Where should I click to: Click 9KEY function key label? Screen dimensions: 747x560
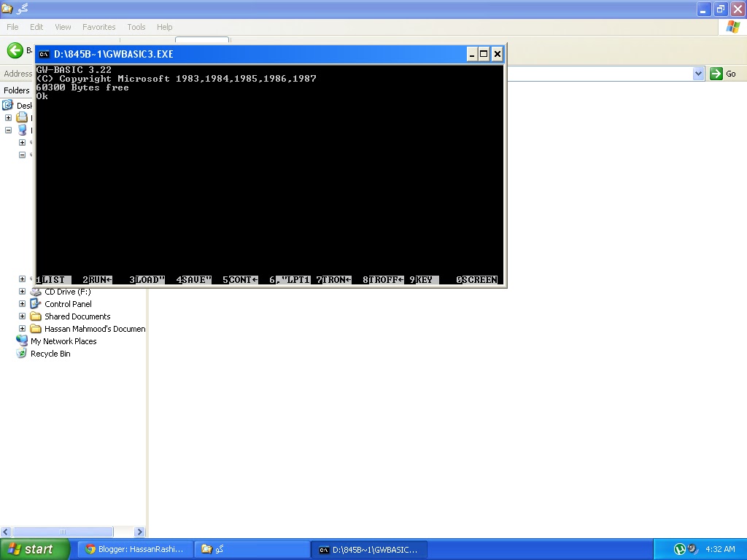(424, 280)
